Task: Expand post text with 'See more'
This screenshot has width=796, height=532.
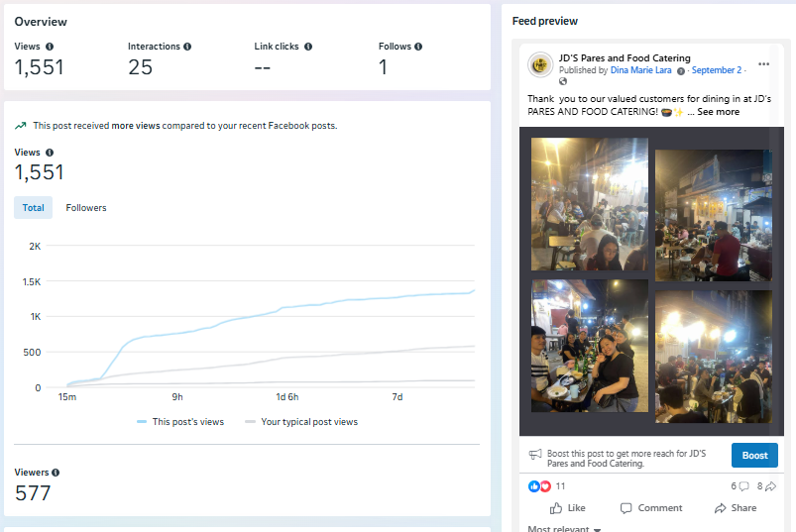Action: [718, 112]
